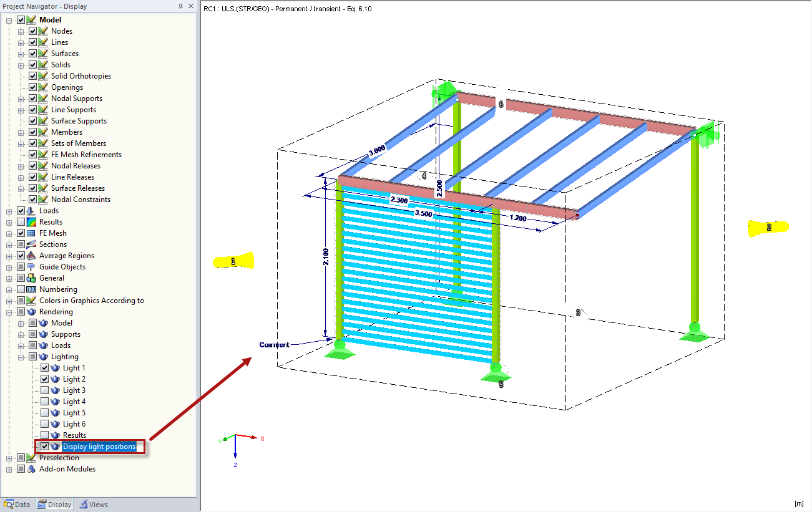This screenshot has height=512, width=812.
Task: Collapse the top-level Model tree node
Action: pos(9,20)
